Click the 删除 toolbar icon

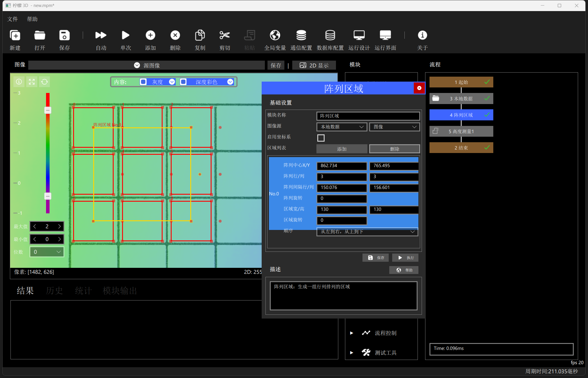click(x=175, y=35)
